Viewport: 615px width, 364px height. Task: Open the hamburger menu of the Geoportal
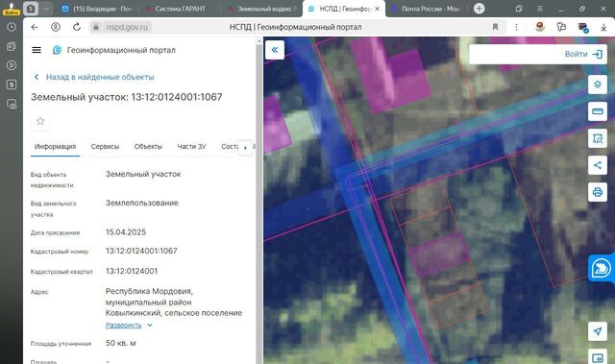click(37, 50)
